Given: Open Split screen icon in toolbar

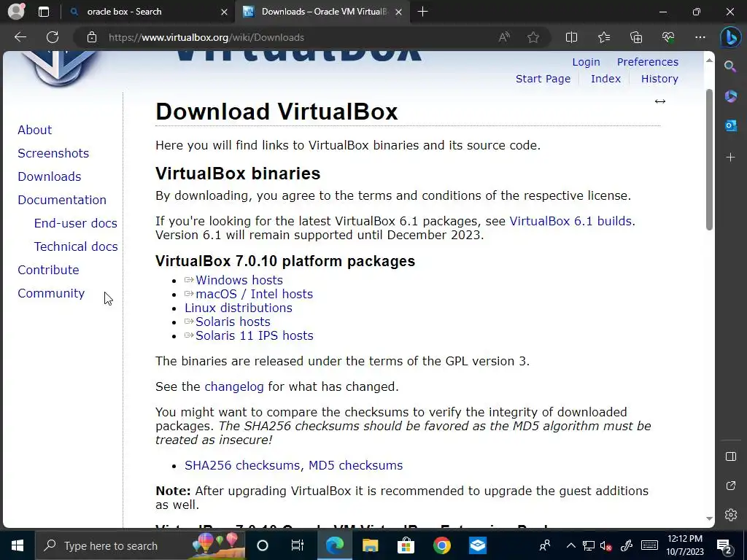Looking at the screenshot, I should (571, 37).
